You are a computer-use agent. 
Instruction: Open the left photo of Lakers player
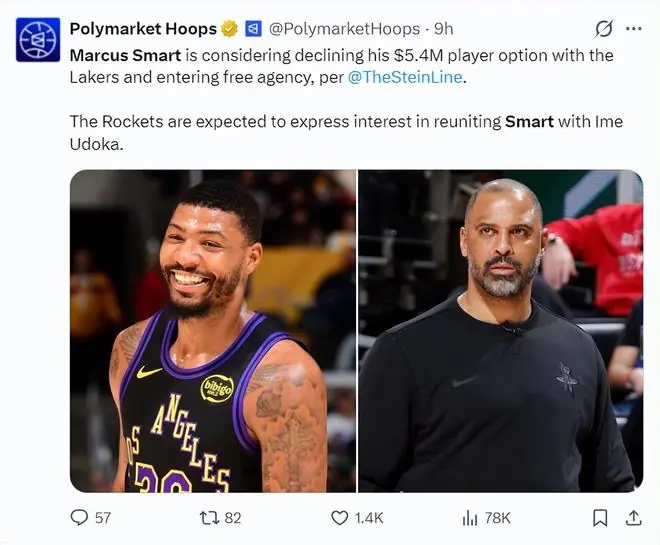213,331
